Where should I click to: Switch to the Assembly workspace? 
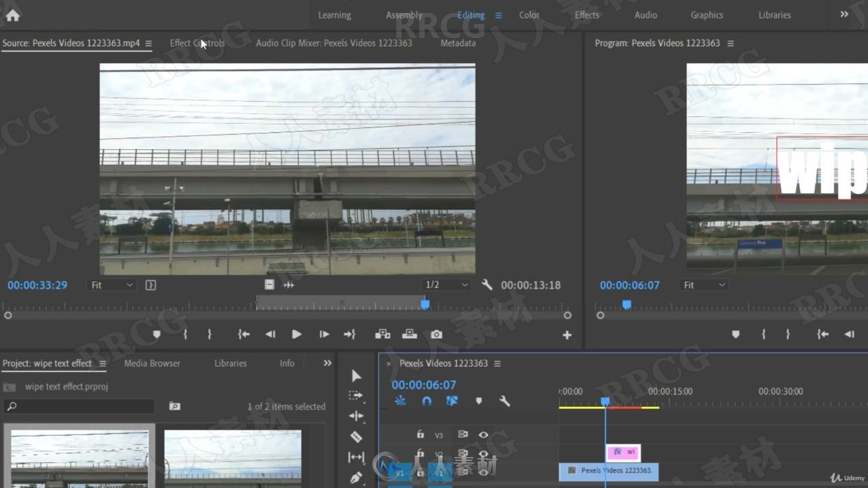404,15
